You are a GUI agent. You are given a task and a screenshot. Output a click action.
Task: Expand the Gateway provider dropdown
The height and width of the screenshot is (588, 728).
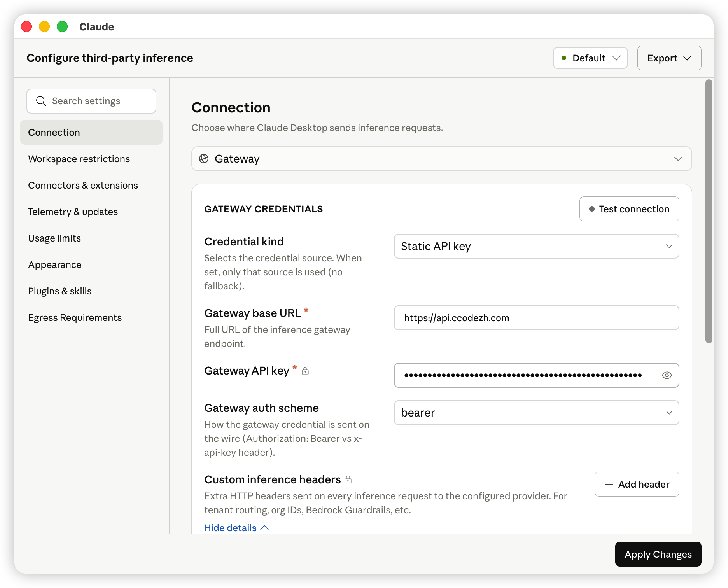point(441,159)
